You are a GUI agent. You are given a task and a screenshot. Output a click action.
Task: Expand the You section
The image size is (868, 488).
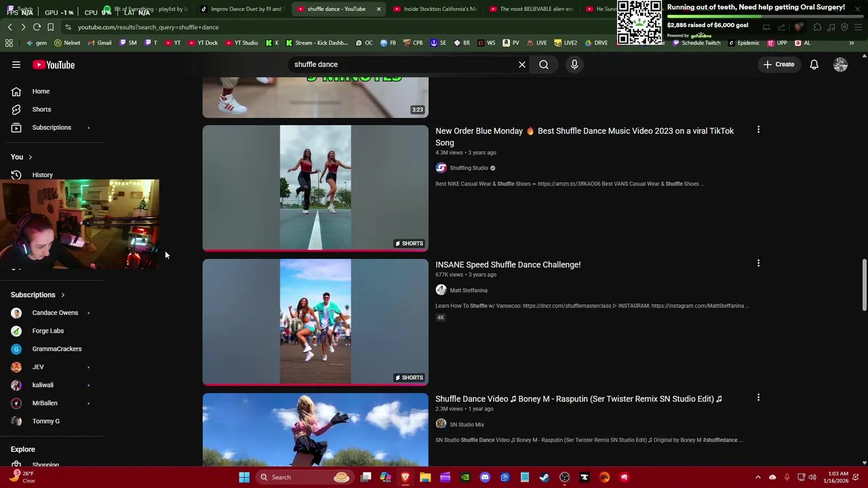(x=21, y=157)
